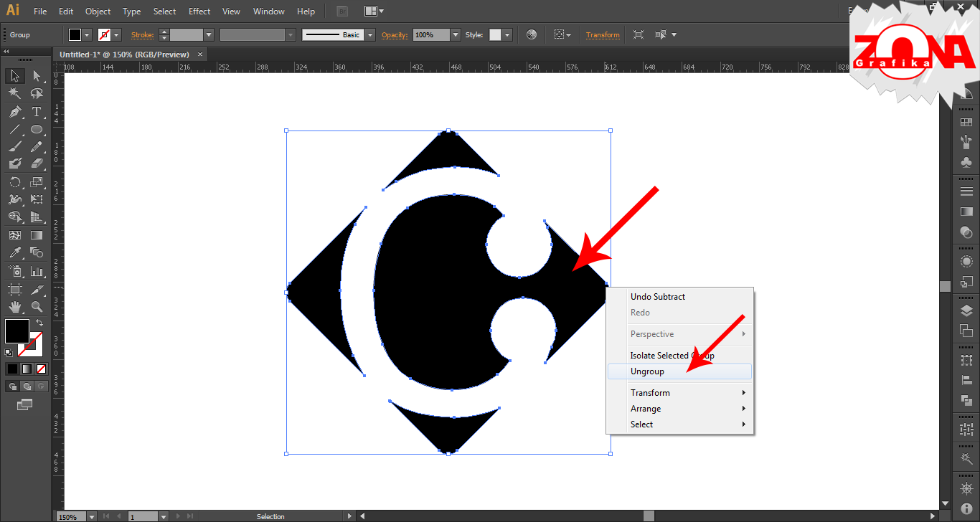Choose the Lasso tool
This screenshot has height=522, width=980.
37,93
